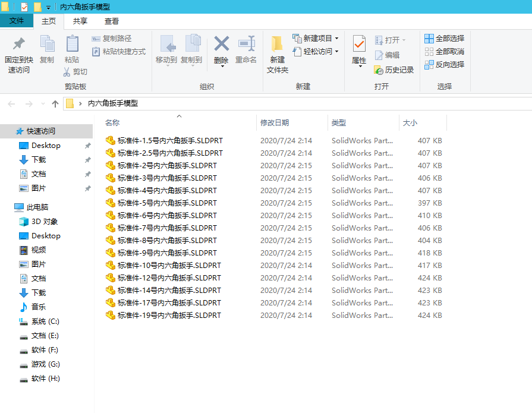532x413 pixels.
Task: Click the 粘贴 paste clipboard icon
Action: pos(72,44)
